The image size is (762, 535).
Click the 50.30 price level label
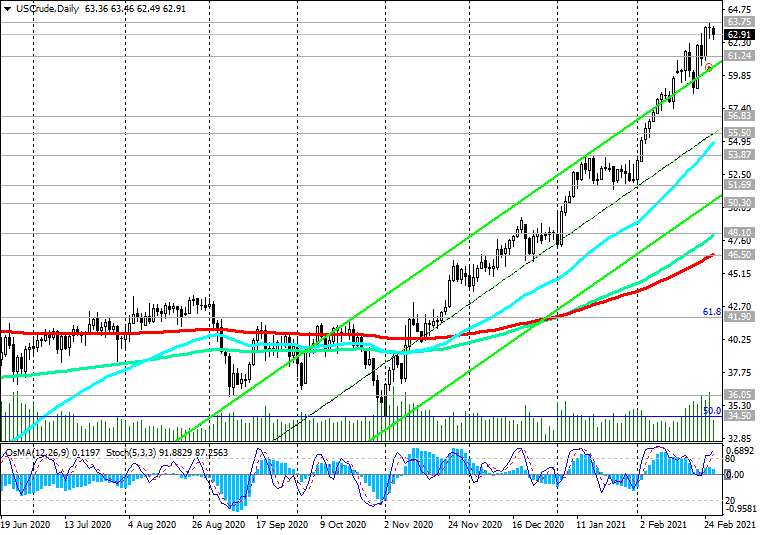(739, 203)
